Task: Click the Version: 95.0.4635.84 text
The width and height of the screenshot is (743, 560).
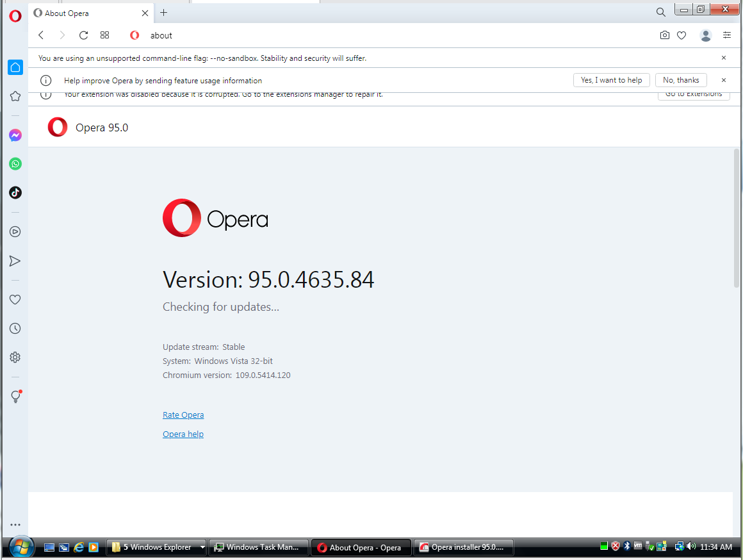Action: [268, 279]
